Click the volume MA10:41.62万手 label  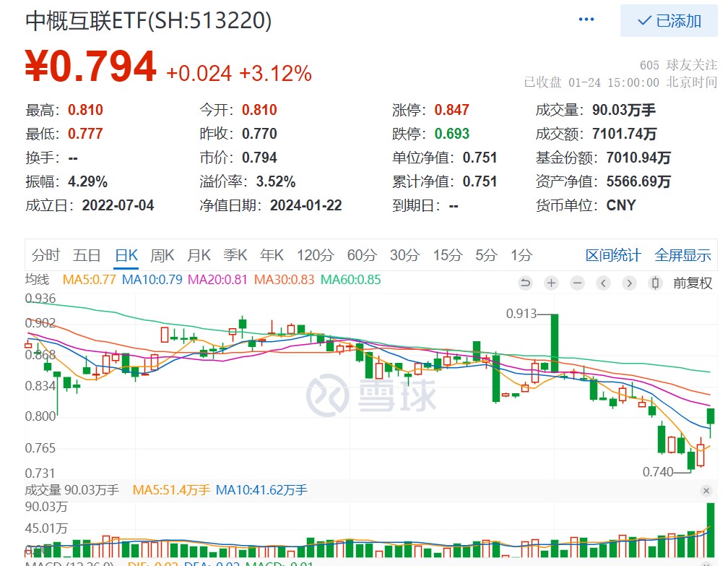pyautogui.click(x=261, y=490)
